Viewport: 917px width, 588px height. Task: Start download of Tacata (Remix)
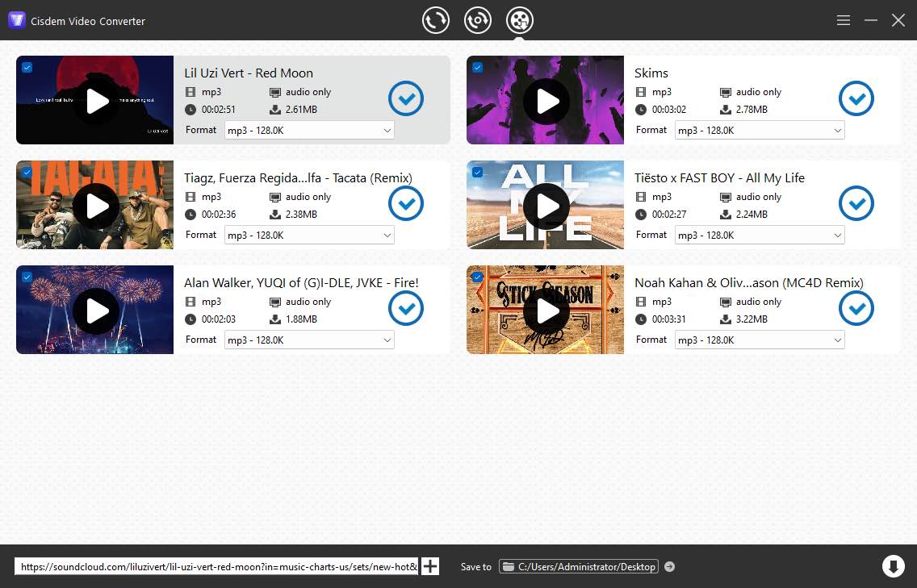406,203
